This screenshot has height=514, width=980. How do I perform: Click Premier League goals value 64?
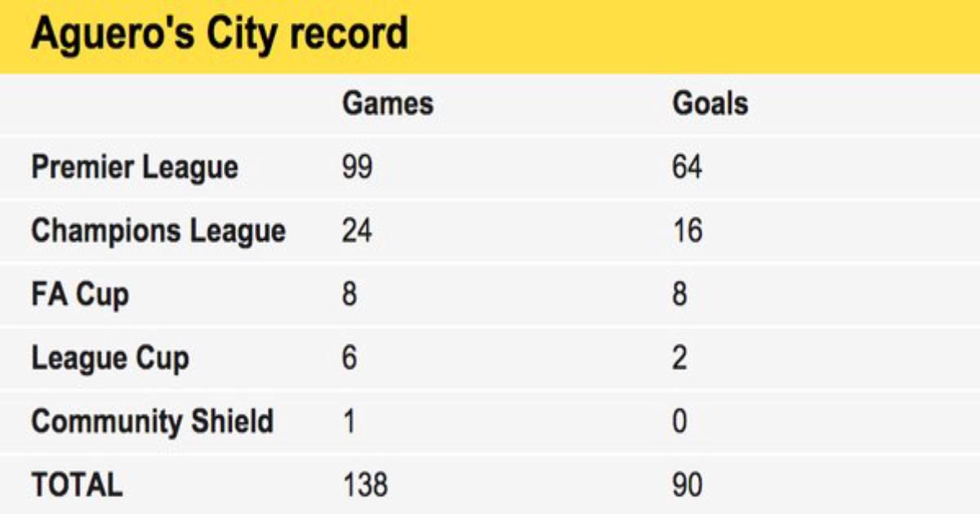(687, 168)
